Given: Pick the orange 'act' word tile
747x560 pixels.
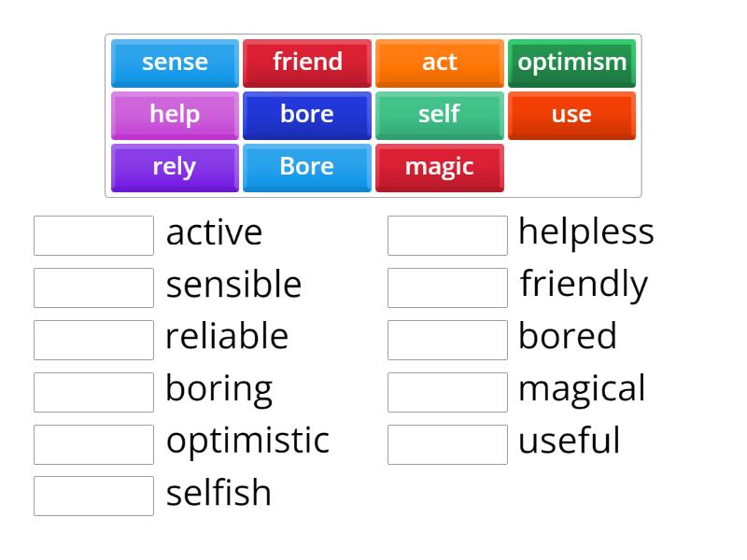Looking at the screenshot, I should coord(439,63).
